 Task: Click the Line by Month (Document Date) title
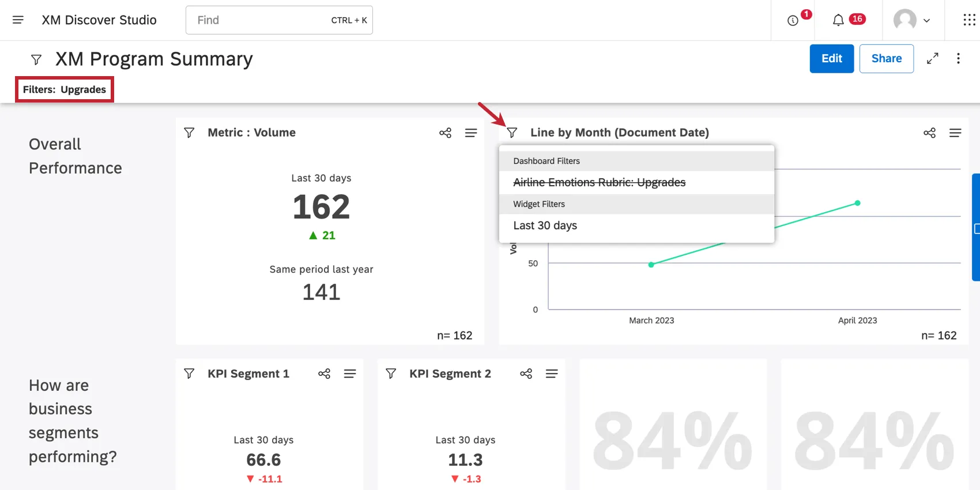(620, 133)
